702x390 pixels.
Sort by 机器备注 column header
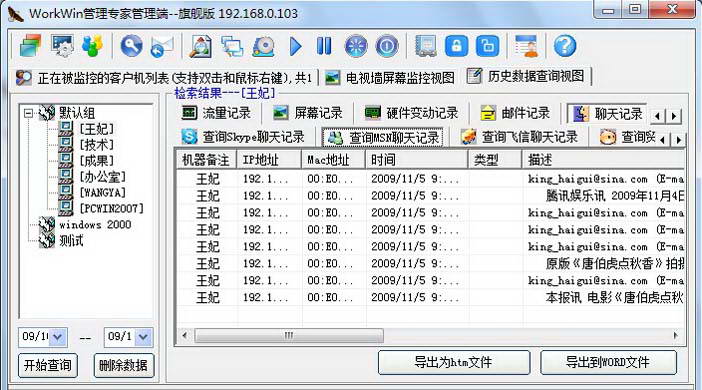click(x=205, y=160)
